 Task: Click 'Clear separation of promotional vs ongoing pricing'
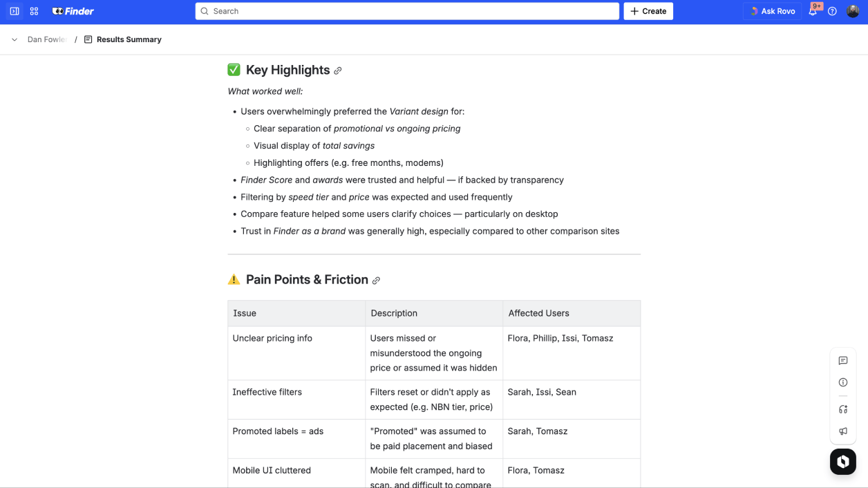coord(357,129)
